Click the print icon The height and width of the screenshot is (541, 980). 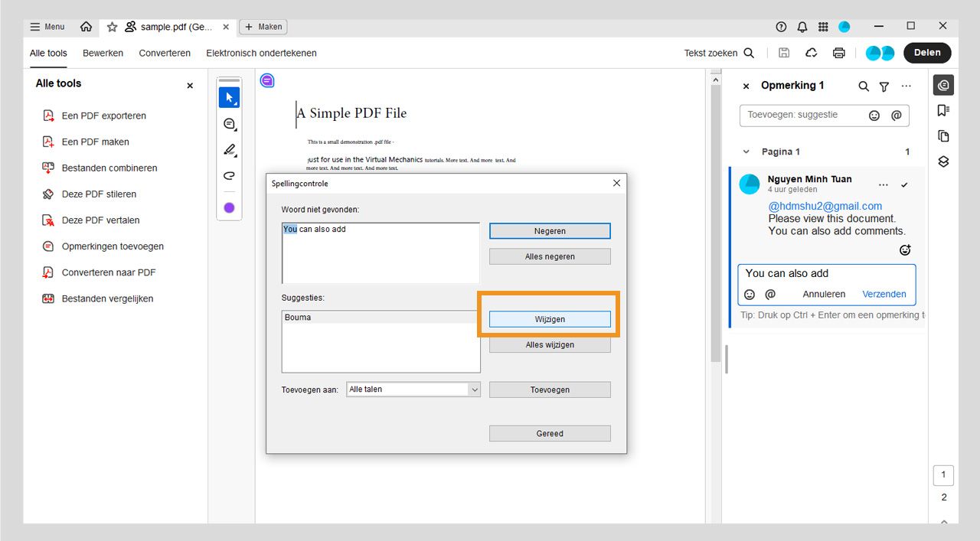(839, 53)
